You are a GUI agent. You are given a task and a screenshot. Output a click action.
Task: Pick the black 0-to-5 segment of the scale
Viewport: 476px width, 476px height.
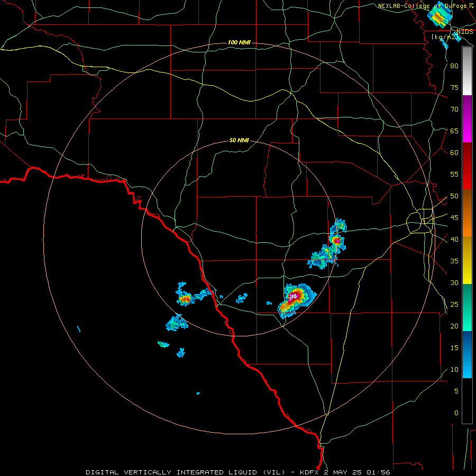coord(467,401)
